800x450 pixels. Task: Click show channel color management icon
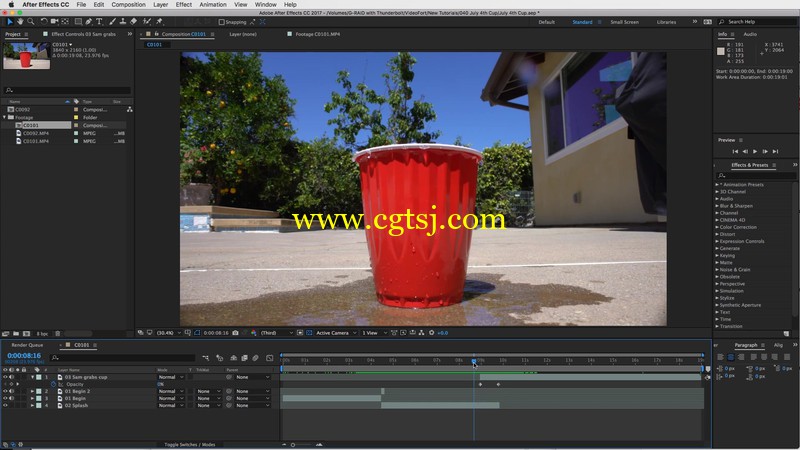tap(254, 333)
